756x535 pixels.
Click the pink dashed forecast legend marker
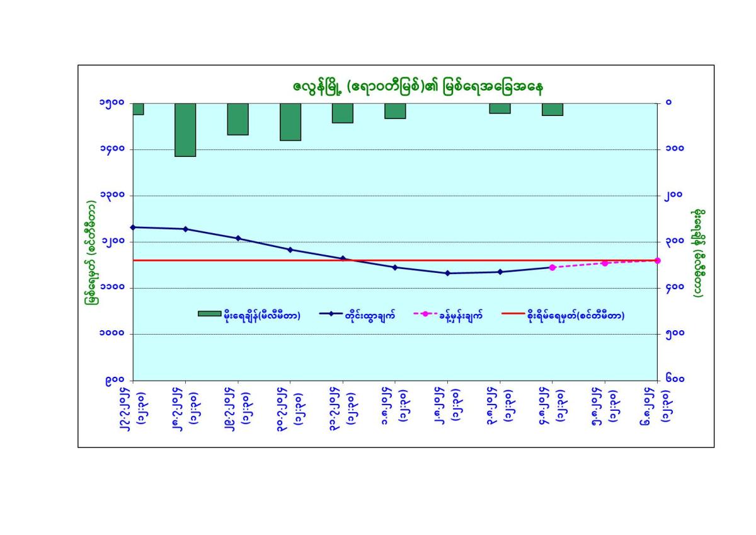point(425,314)
